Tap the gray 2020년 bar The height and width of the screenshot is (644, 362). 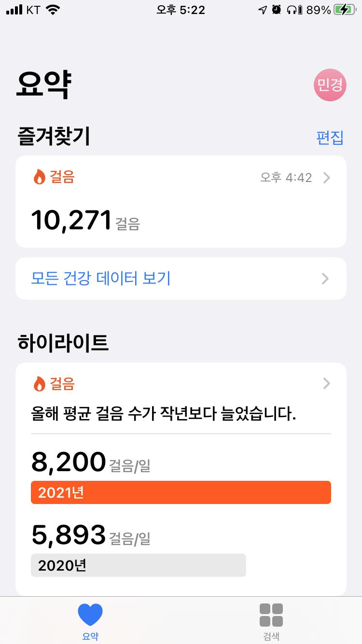pyautogui.click(x=139, y=565)
